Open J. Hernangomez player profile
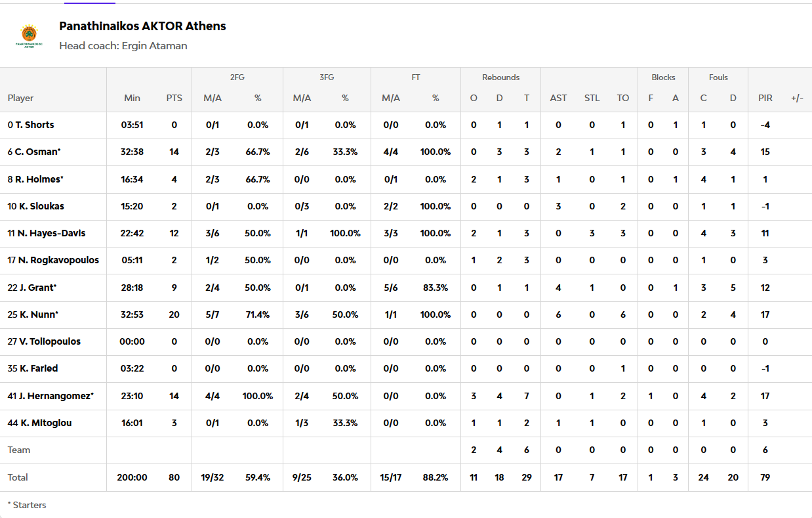812x518 pixels. pyautogui.click(x=55, y=396)
